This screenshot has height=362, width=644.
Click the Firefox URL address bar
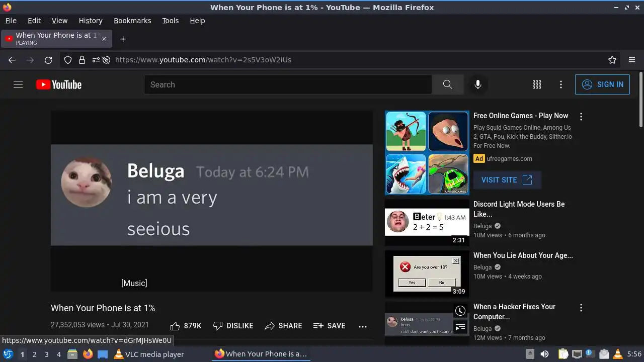click(339, 60)
